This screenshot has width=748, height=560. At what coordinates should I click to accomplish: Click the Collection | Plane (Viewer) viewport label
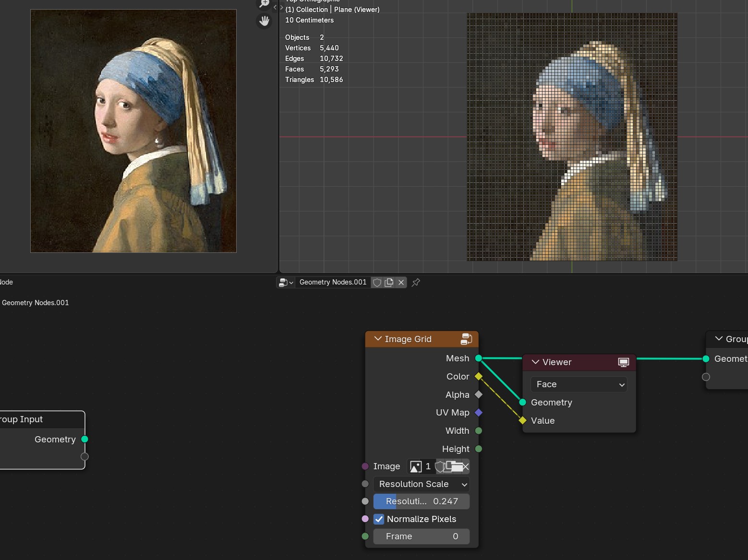332,10
